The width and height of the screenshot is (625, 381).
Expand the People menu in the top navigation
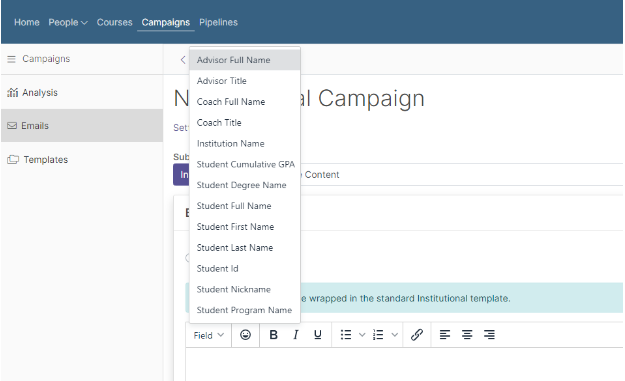pyautogui.click(x=68, y=22)
